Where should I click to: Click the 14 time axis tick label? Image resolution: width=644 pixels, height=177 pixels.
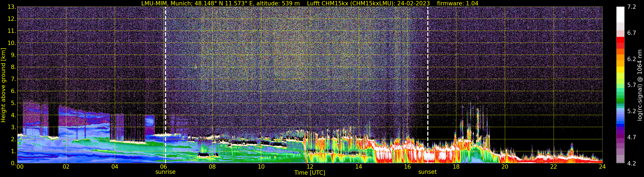coord(358,167)
